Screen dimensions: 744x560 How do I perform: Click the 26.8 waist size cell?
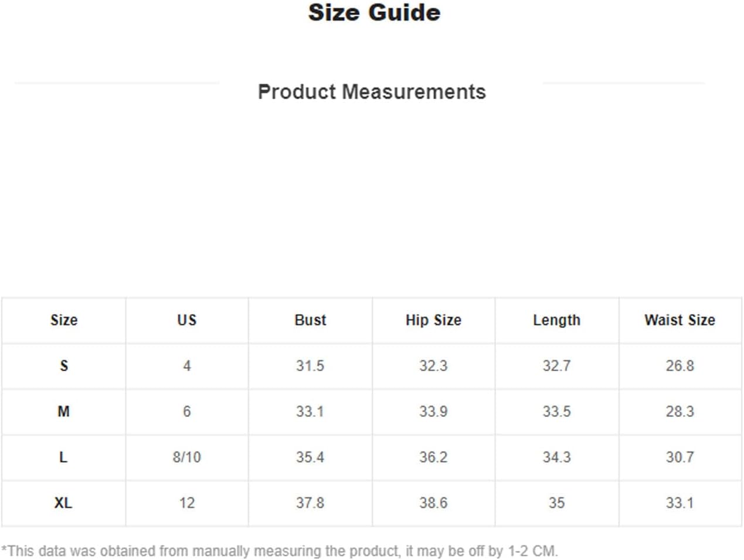click(x=680, y=366)
